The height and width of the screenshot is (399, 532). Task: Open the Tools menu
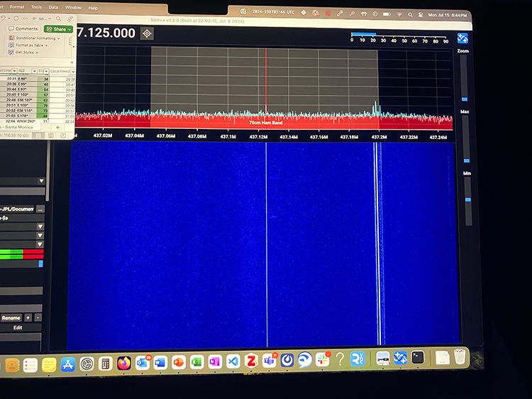tap(36, 8)
